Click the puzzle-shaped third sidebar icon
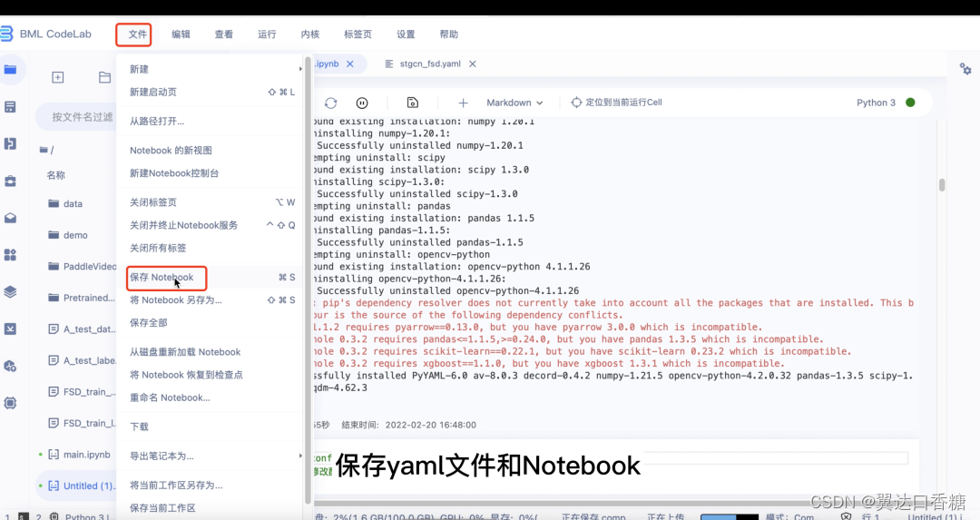The width and height of the screenshot is (980, 520). pos(10,143)
